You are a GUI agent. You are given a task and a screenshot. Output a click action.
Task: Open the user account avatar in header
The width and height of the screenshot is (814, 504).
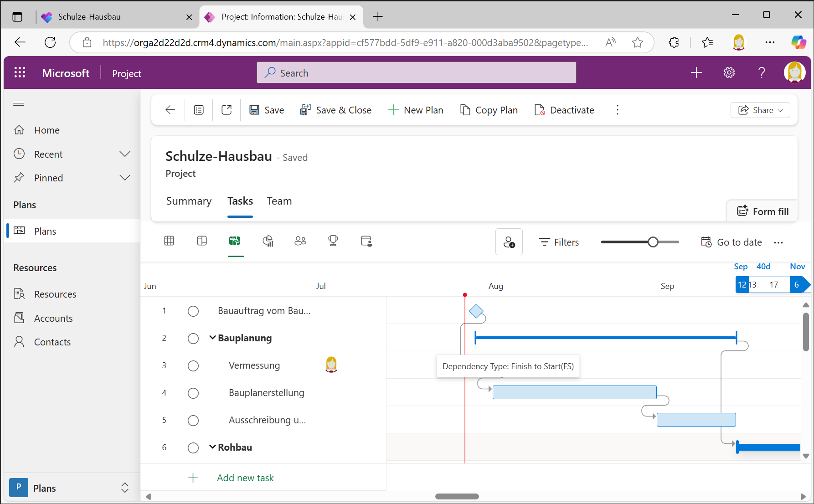coord(794,72)
